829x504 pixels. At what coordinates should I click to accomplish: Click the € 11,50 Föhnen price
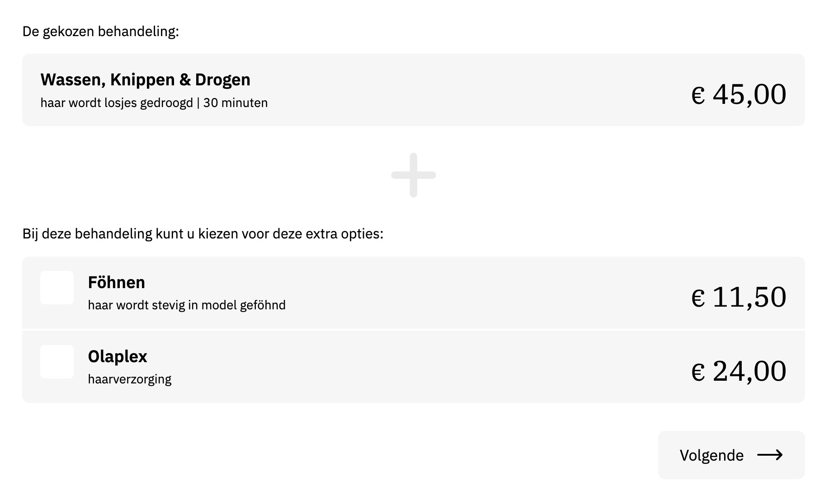(x=739, y=297)
